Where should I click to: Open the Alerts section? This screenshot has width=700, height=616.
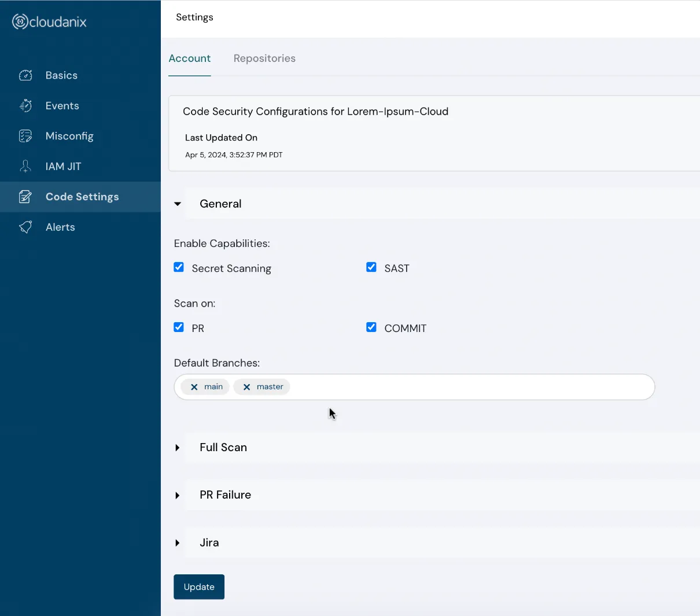tap(60, 227)
